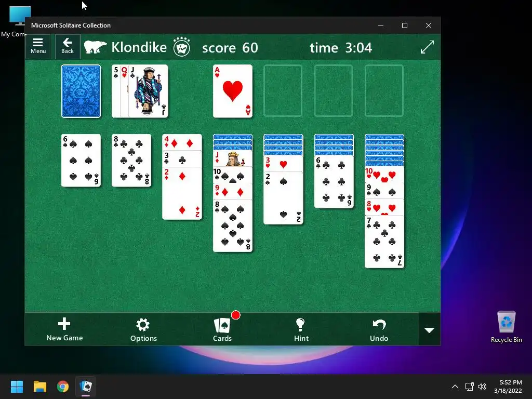Viewport: 532px width, 399px height.
Task: Click Solitaire taskbar icon
Action: point(86,387)
